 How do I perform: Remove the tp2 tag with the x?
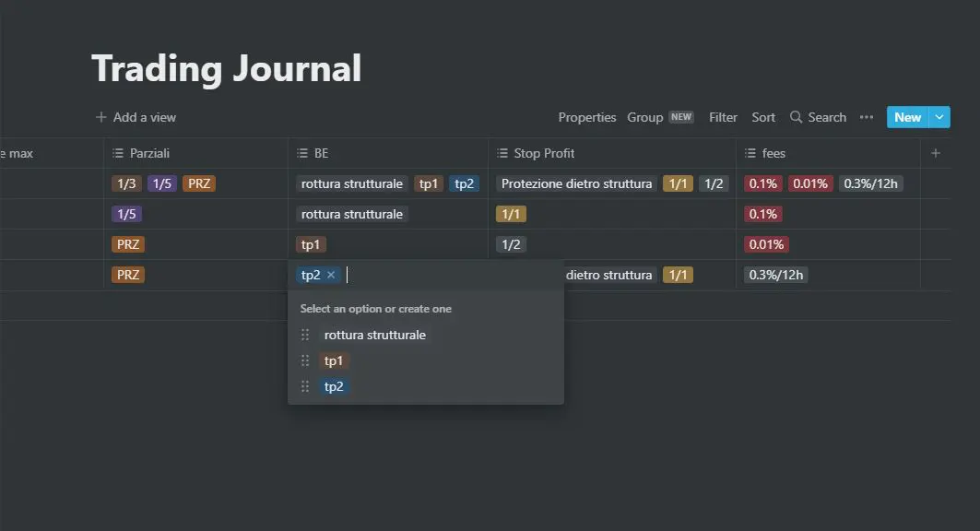(331, 275)
